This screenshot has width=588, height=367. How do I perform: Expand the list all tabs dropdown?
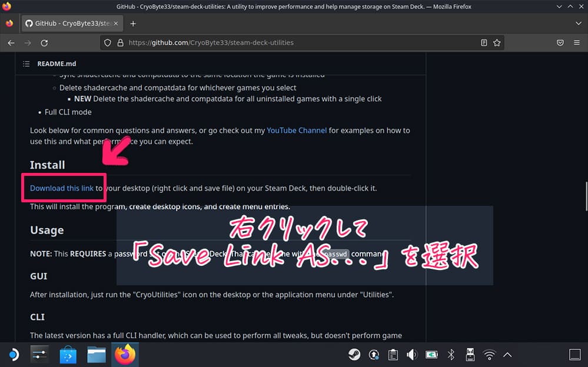(578, 24)
